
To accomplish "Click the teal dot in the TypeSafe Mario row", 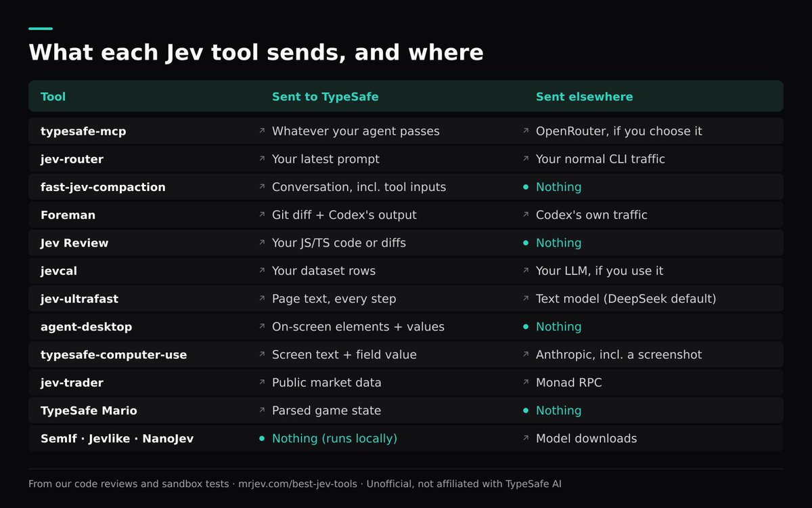I will click(x=526, y=410).
